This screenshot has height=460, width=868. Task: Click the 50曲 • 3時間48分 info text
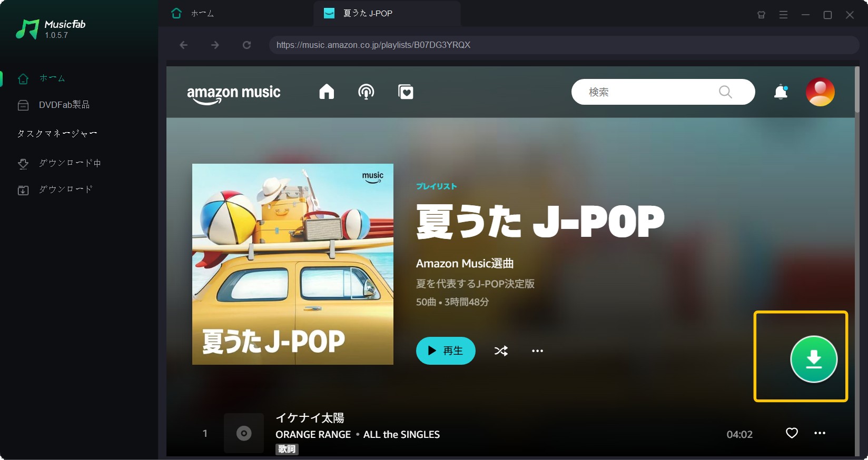click(x=452, y=302)
